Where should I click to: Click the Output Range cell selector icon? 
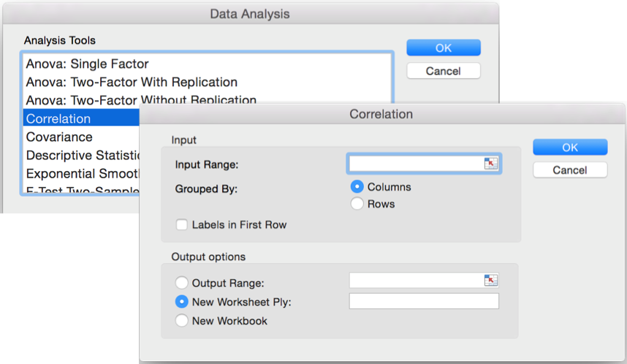coord(490,280)
